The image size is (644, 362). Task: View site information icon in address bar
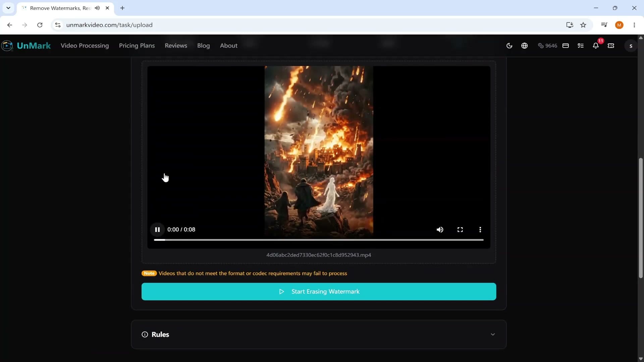(x=58, y=25)
